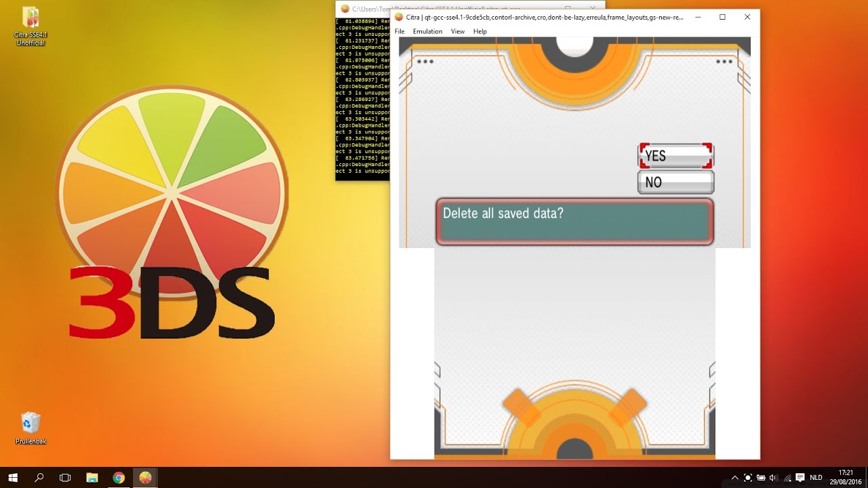Open the Windows Start menu
Screen dimensions: 868x488
[x=13, y=478]
